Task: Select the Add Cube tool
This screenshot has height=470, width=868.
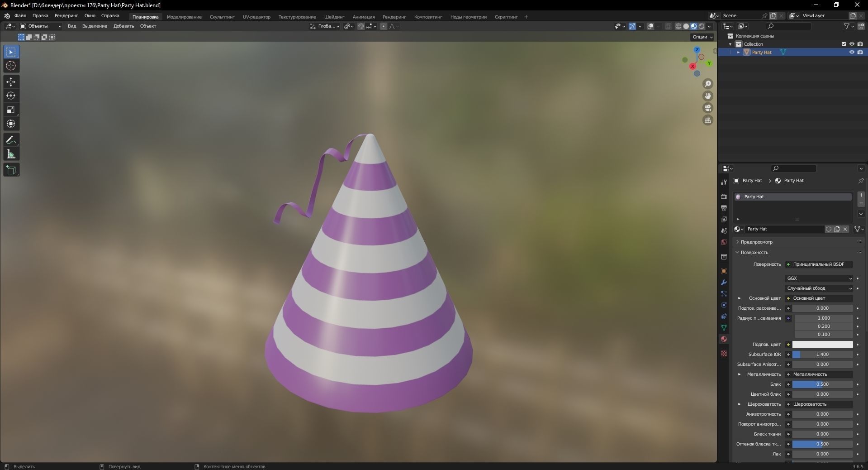Action: (x=11, y=170)
